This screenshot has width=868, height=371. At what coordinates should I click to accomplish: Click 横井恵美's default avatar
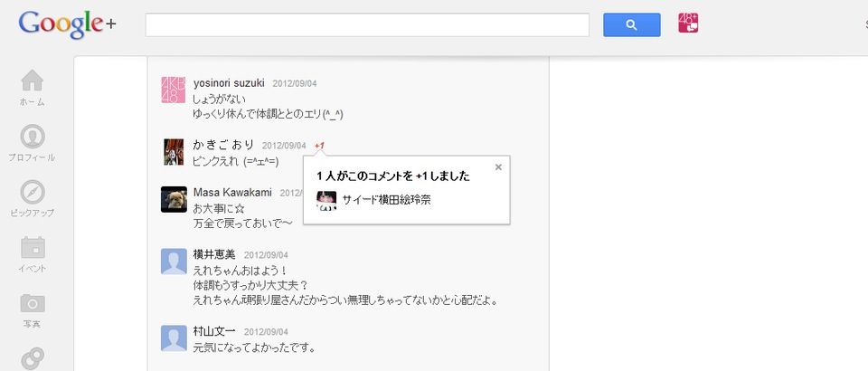174,262
